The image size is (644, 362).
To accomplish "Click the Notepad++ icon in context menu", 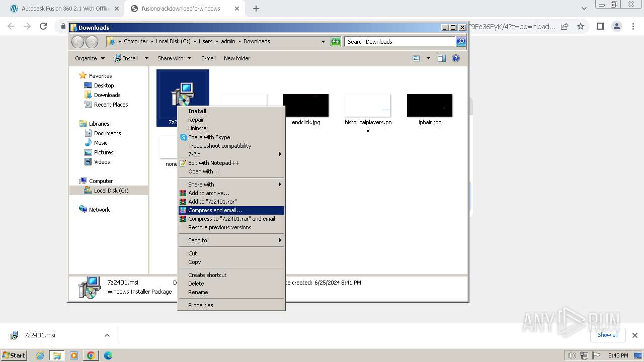I will (x=183, y=163).
